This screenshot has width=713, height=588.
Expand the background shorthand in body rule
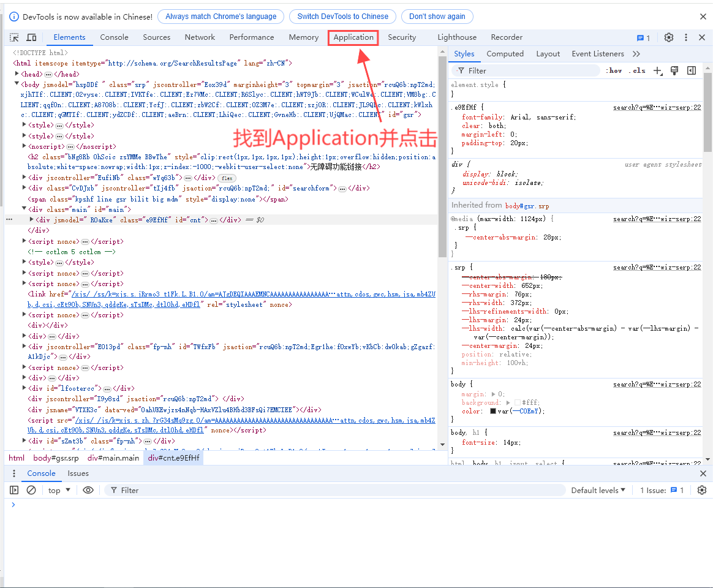tap(508, 403)
